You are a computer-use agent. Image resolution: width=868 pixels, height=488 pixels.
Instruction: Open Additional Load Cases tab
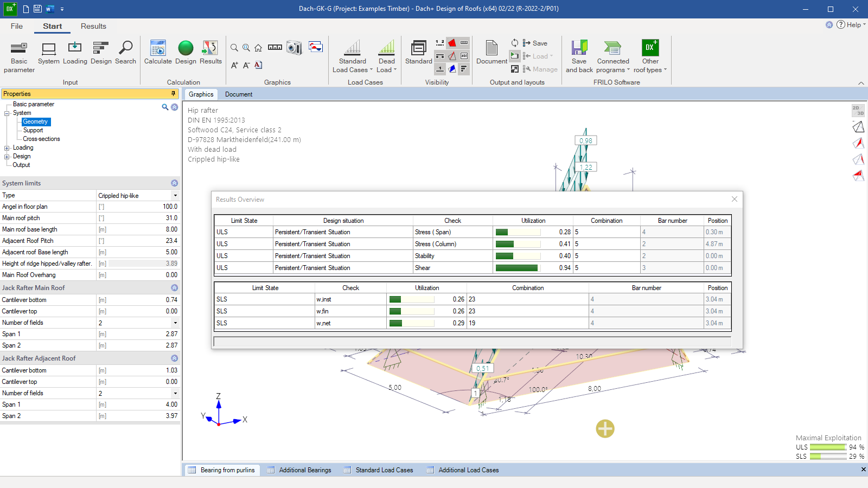coord(463,470)
